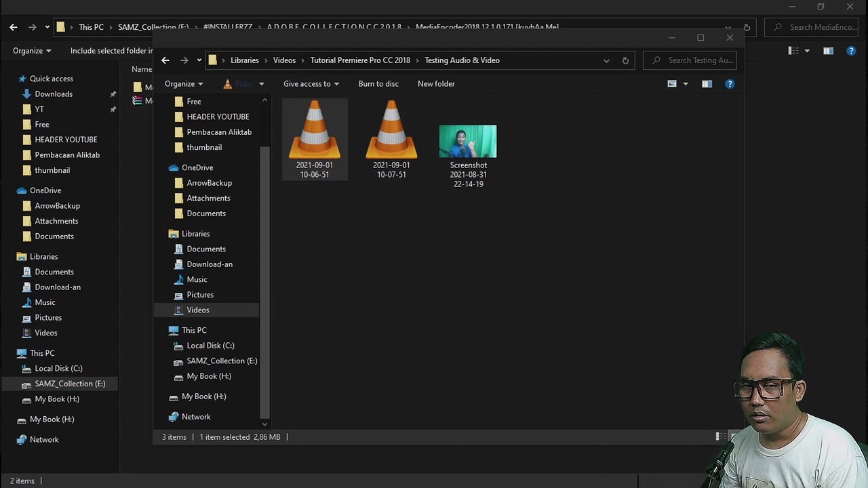Select Local Disk (C:) in the MediaEncoder navigation pane
The image size is (868, 488).
[x=58, y=369]
